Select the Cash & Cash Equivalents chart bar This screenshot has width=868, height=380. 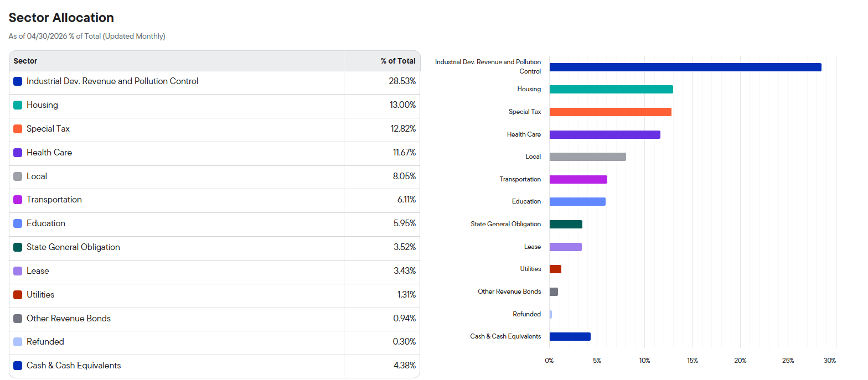(x=570, y=336)
